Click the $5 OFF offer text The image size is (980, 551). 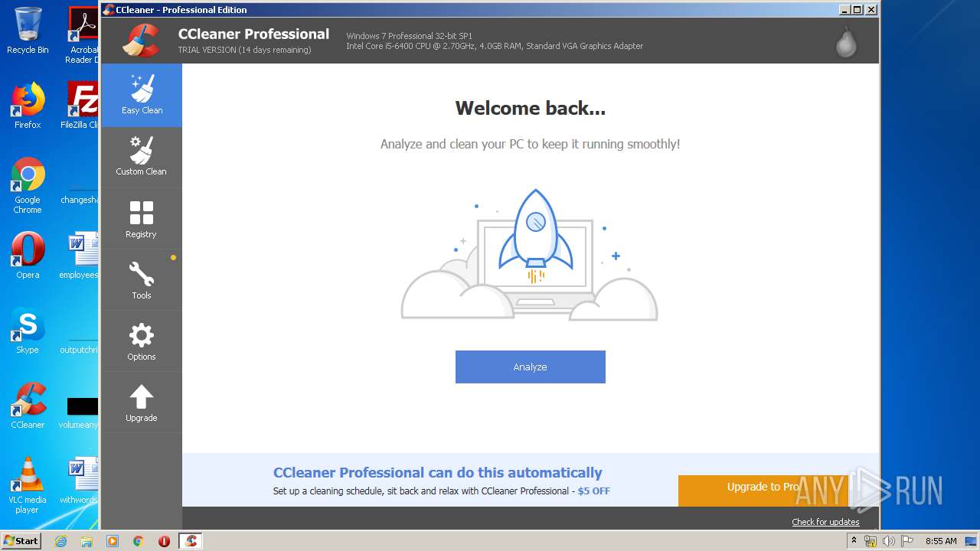(x=594, y=491)
